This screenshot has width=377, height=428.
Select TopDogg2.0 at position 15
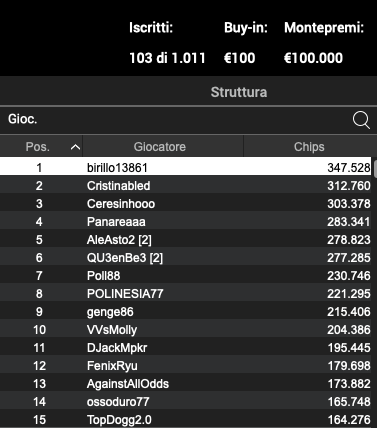tap(185, 419)
